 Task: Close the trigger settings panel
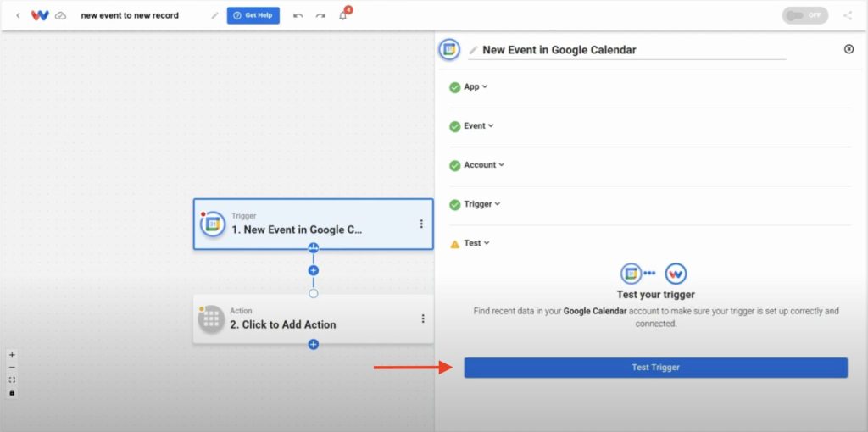click(849, 48)
